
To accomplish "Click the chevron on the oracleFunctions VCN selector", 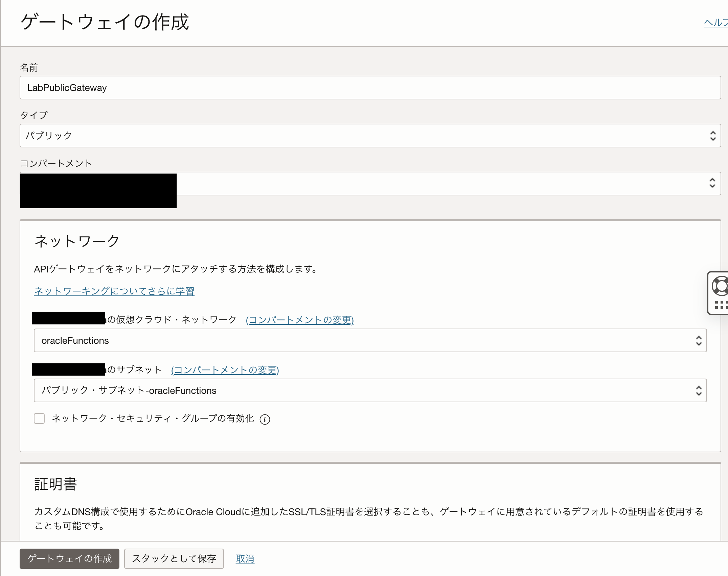I will click(x=698, y=340).
